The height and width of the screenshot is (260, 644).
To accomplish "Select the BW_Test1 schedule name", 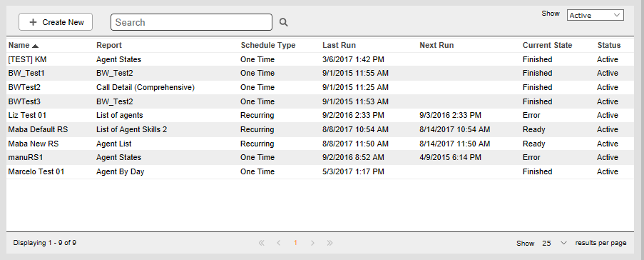I will coord(26,74).
